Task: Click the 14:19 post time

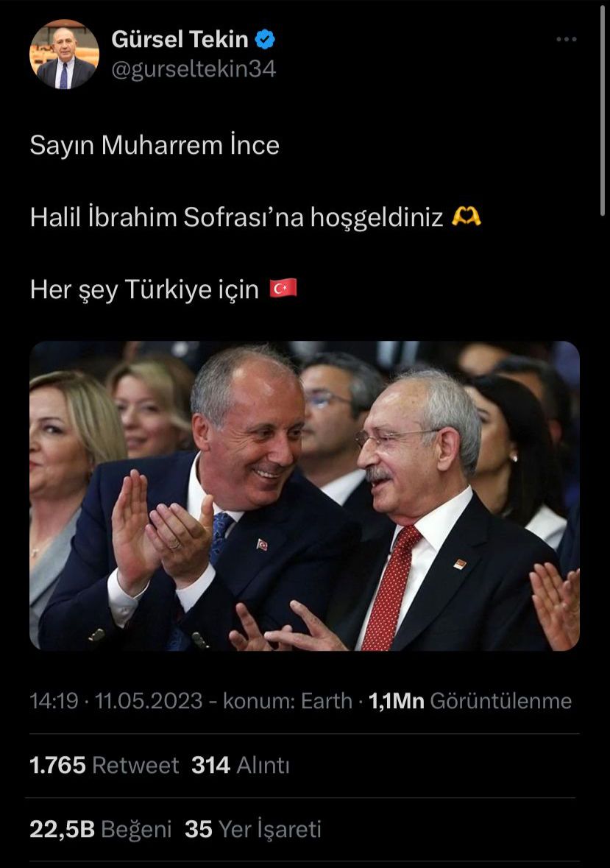Action: [x=54, y=701]
